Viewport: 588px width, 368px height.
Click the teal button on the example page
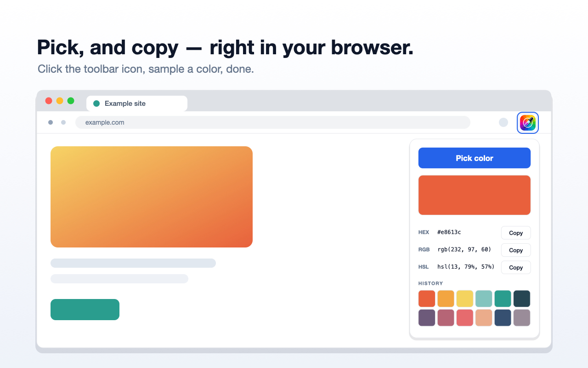(x=85, y=310)
